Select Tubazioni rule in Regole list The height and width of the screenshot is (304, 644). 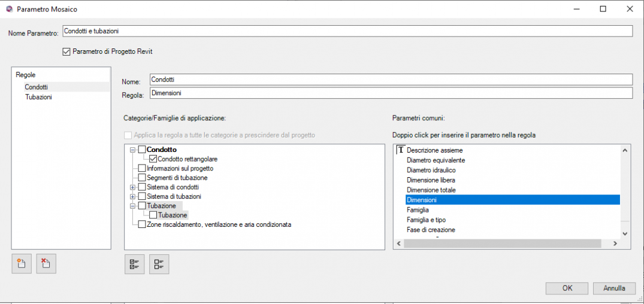click(x=38, y=97)
